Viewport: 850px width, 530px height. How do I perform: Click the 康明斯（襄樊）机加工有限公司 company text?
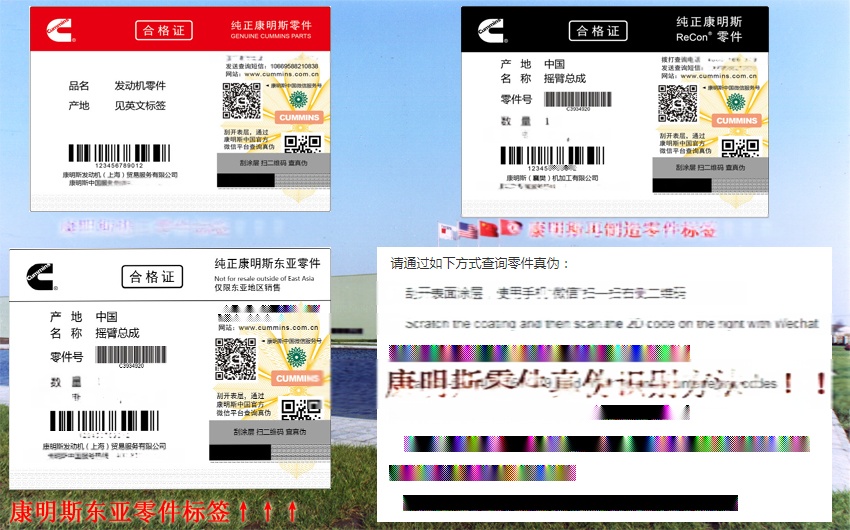[552, 178]
